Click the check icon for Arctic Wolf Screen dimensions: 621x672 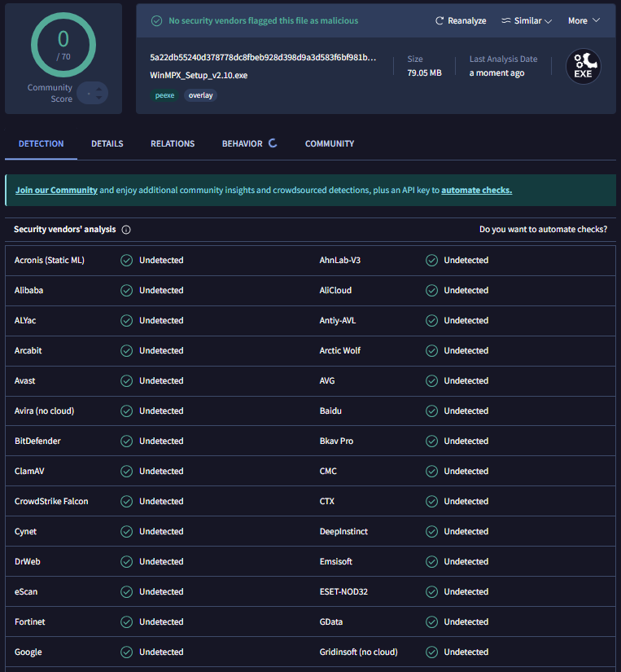tap(431, 350)
